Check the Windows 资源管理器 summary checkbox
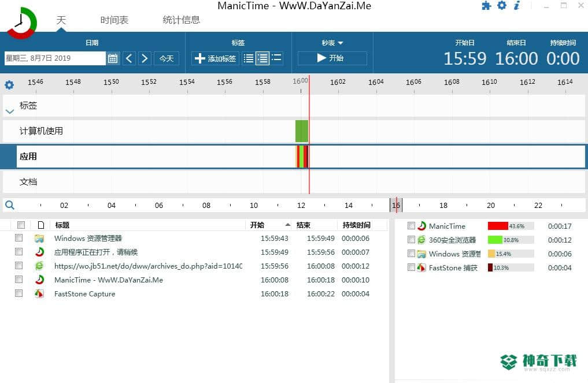The image size is (588, 383). (x=412, y=254)
